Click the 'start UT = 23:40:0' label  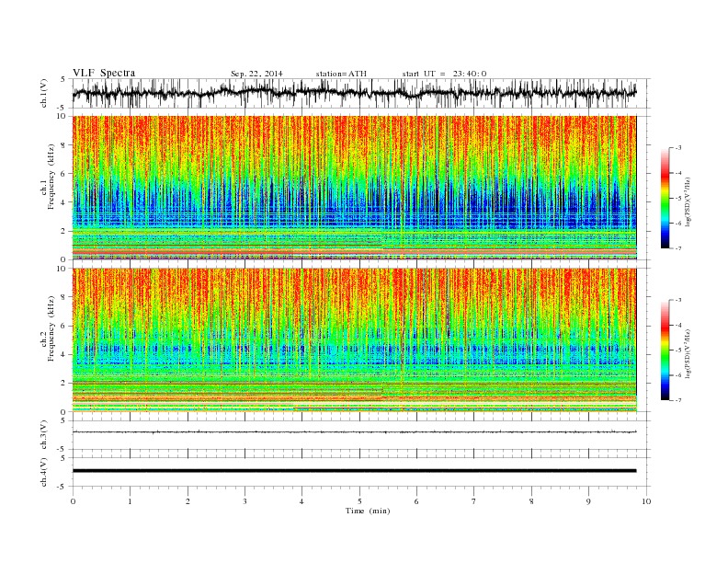(x=444, y=74)
